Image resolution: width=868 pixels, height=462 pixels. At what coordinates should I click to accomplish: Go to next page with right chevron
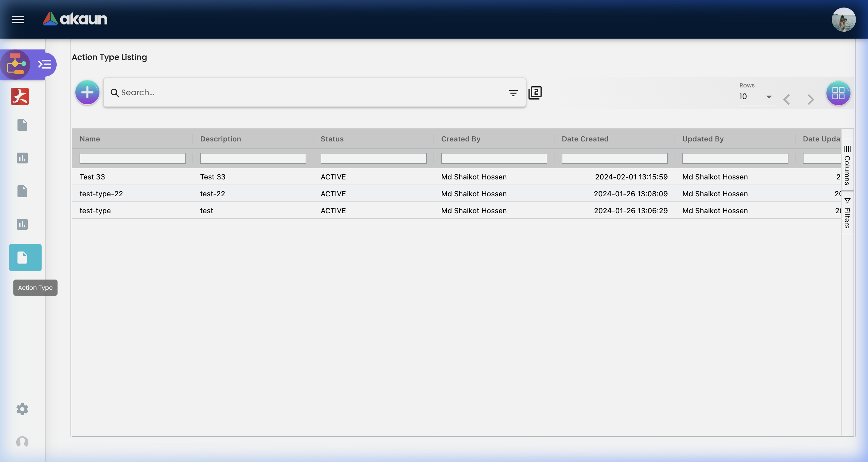pyautogui.click(x=810, y=100)
